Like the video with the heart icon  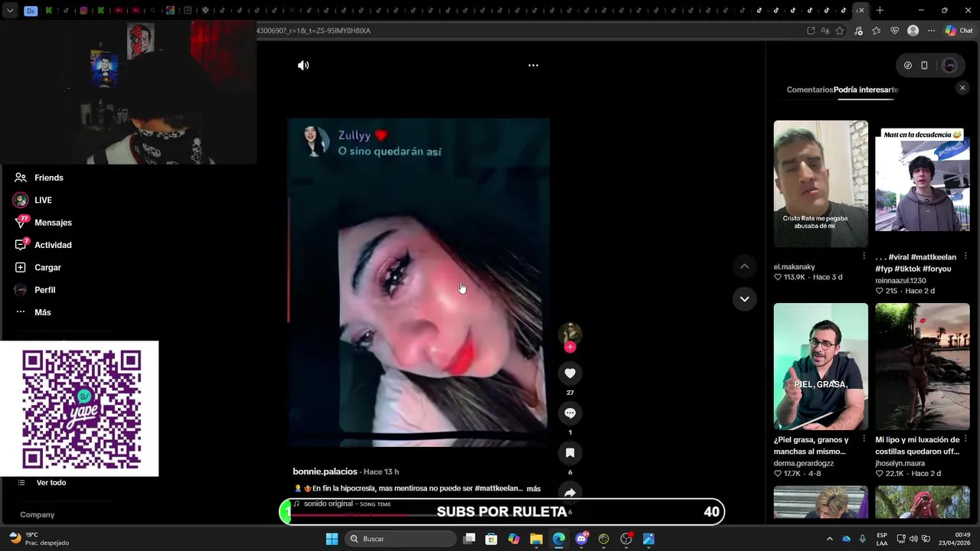tap(570, 373)
